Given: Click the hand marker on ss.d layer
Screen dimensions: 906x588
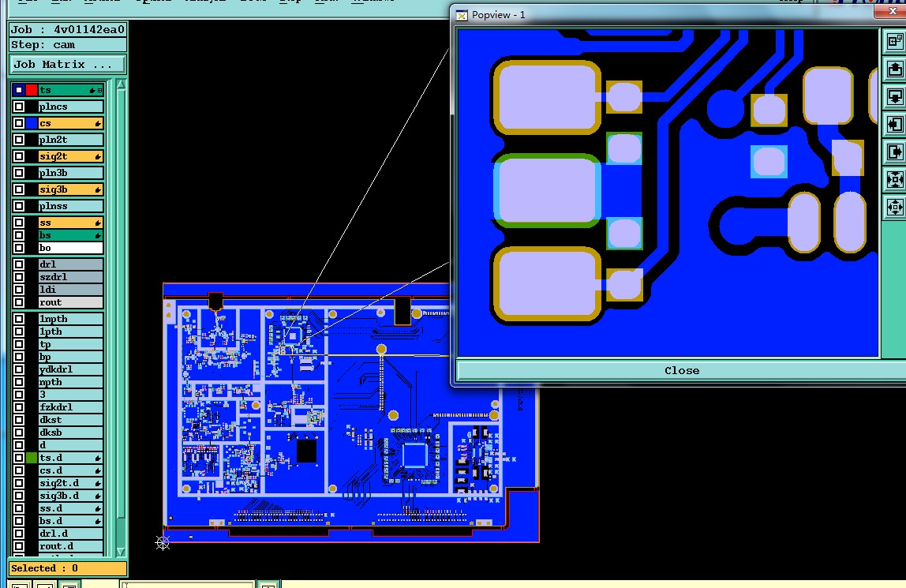Looking at the screenshot, I should pyautogui.click(x=98, y=509).
